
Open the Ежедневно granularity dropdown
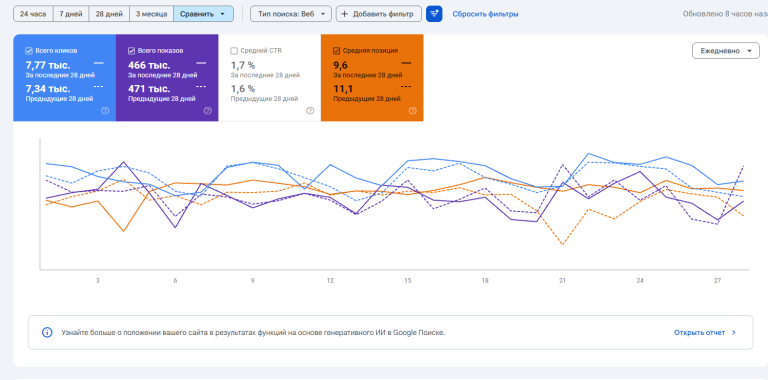pos(726,51)
